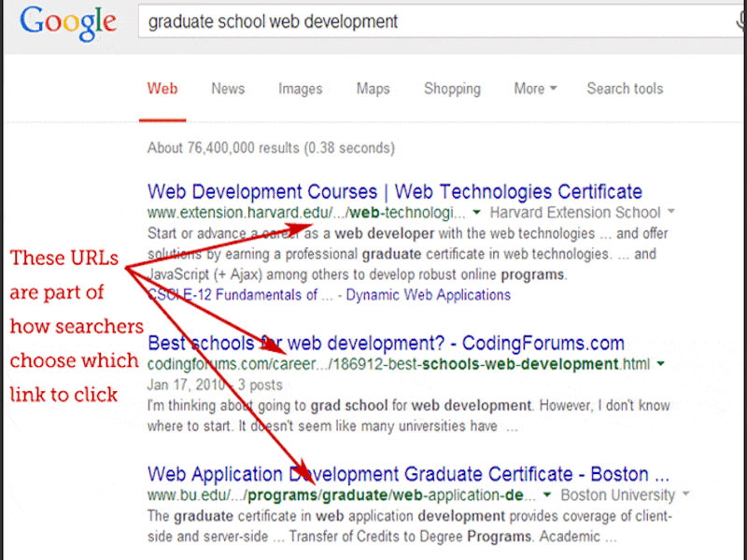Click the www.extension.harvard.edu green URL text
The width and height of the screenshot is (747, 560).
tap(306, 213)
